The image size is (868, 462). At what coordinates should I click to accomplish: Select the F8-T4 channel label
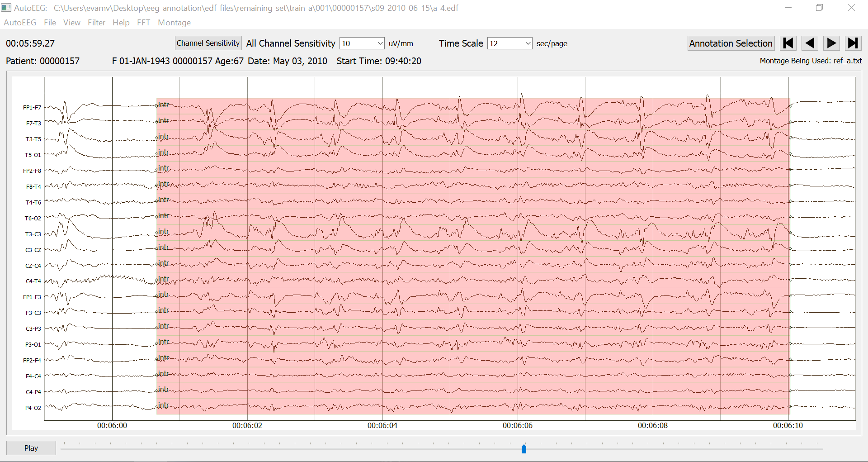[x=33, y=187]
